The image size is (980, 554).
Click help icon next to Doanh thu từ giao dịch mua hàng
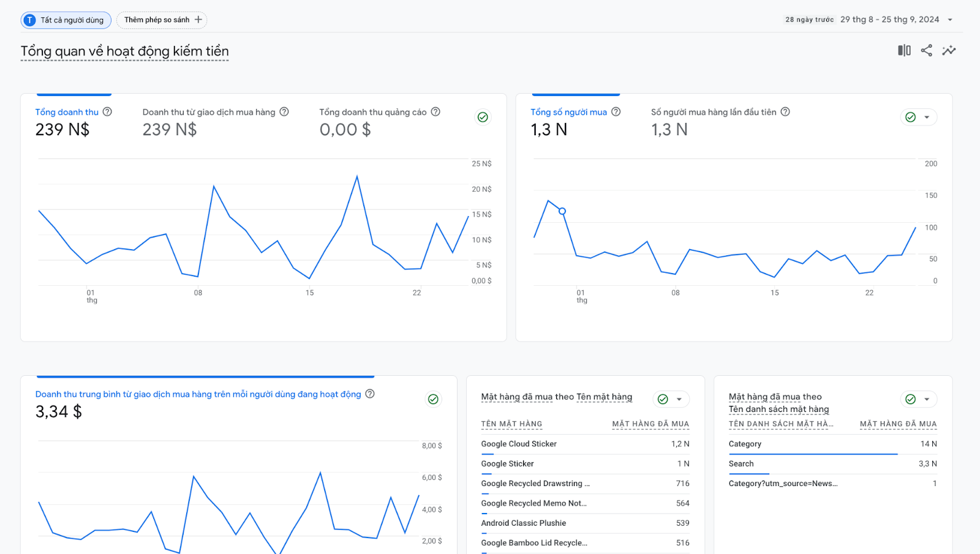pyautogui.click(x=284, y=111)
